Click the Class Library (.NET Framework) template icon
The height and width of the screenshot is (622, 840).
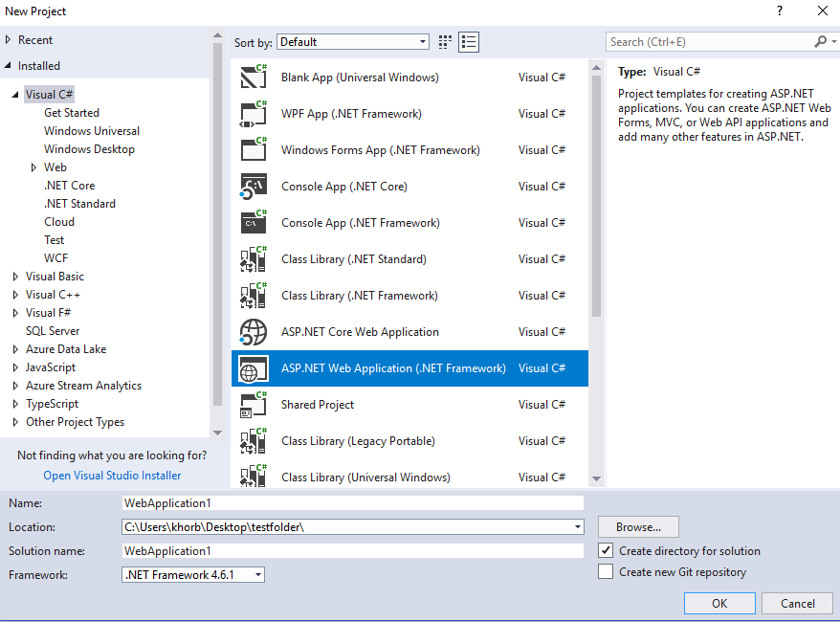(254, 295)
